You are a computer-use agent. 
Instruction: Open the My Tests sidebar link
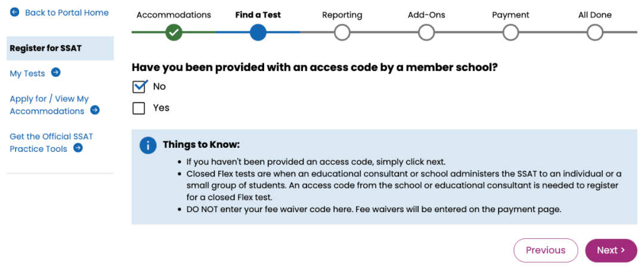[x=27, y=73]
